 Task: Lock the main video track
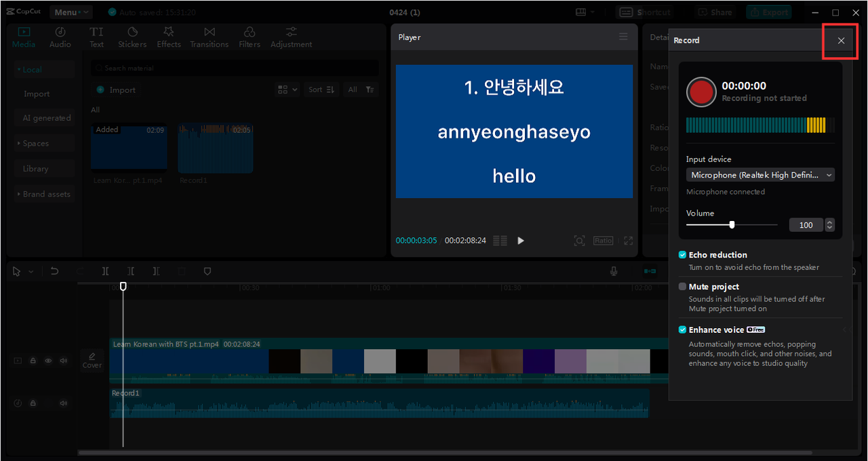tap(33, 361)
